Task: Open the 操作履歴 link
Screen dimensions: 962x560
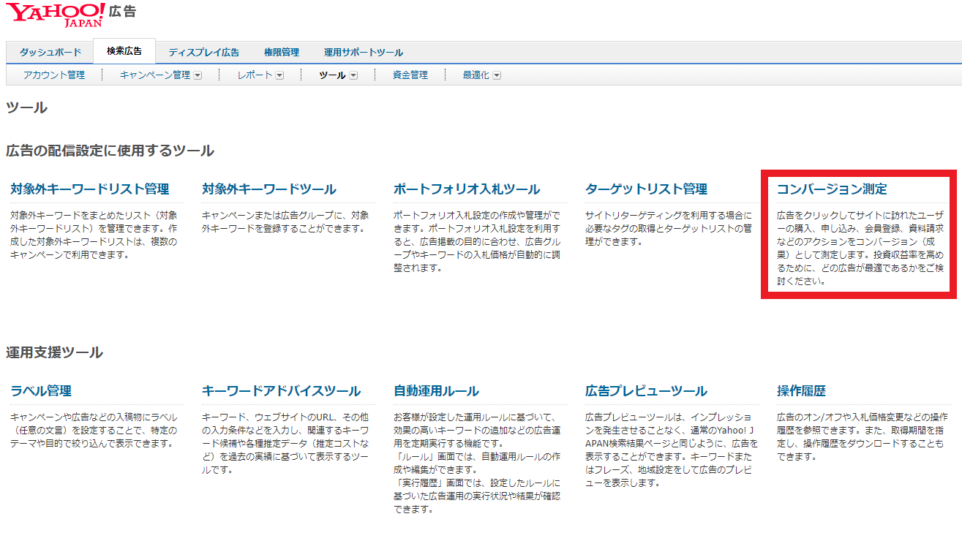Action: click(801, 391)
